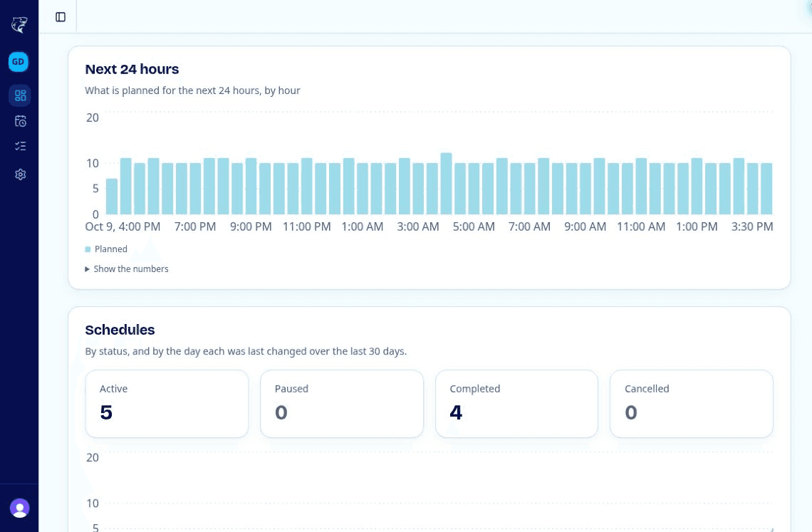This screenshot has width=812, height=532.
Task: Click the "Schedules" heading
Action: [120, 330]
